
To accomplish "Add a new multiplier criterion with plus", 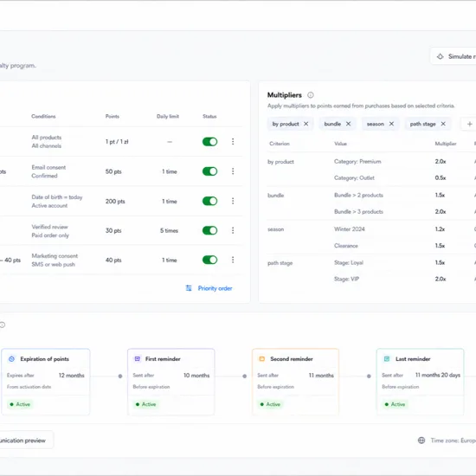I will click(469, 124).
